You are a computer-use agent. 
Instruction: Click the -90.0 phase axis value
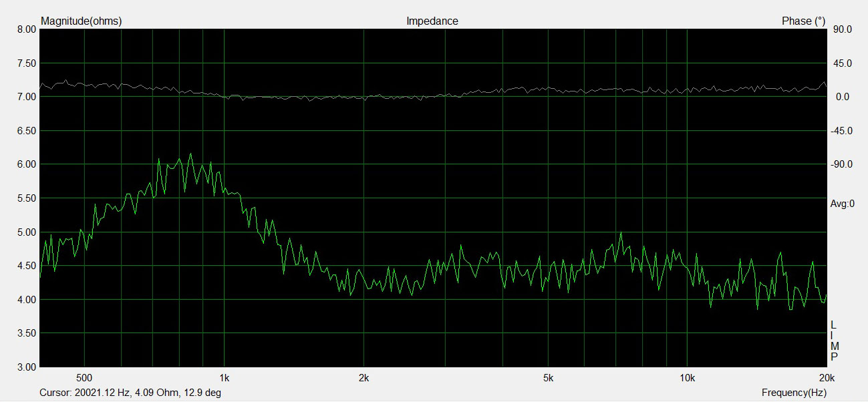point(842,164)
